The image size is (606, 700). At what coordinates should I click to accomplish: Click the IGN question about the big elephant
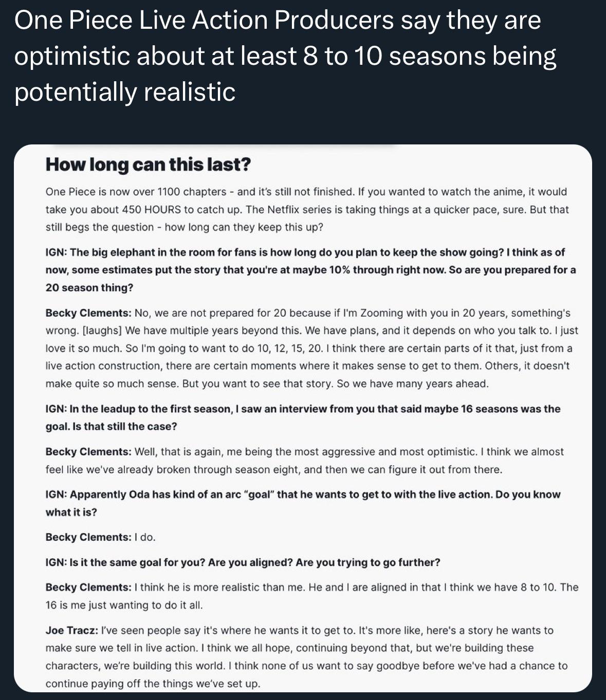310,270
